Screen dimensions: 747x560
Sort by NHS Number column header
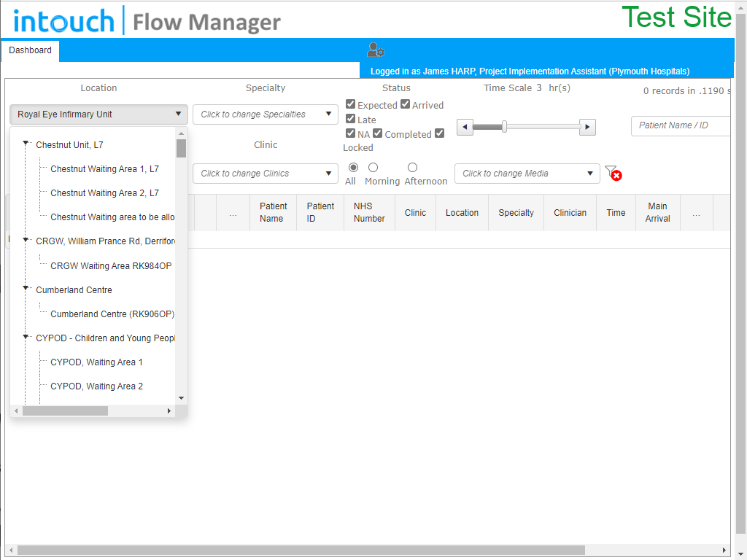coord(369,212)
